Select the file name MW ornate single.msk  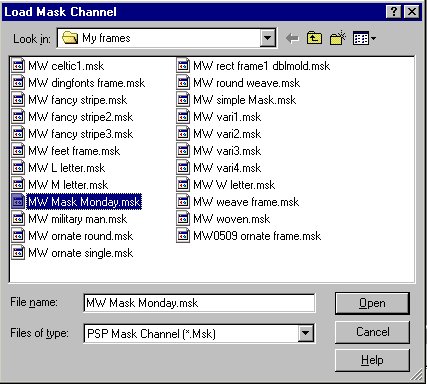click(x=80, y=253)
